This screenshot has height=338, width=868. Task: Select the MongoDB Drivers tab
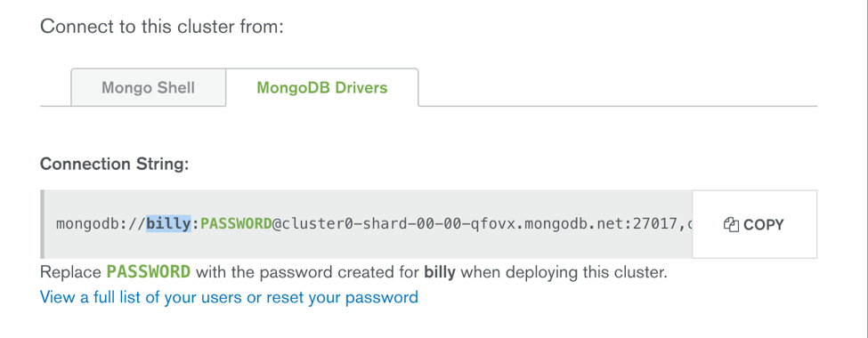click(321, 87)
